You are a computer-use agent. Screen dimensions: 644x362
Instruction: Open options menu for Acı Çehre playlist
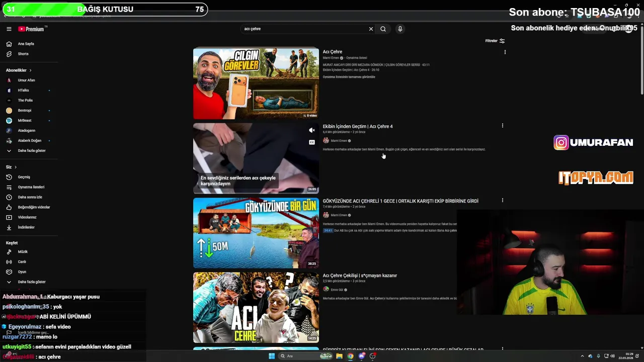(505, 52)
